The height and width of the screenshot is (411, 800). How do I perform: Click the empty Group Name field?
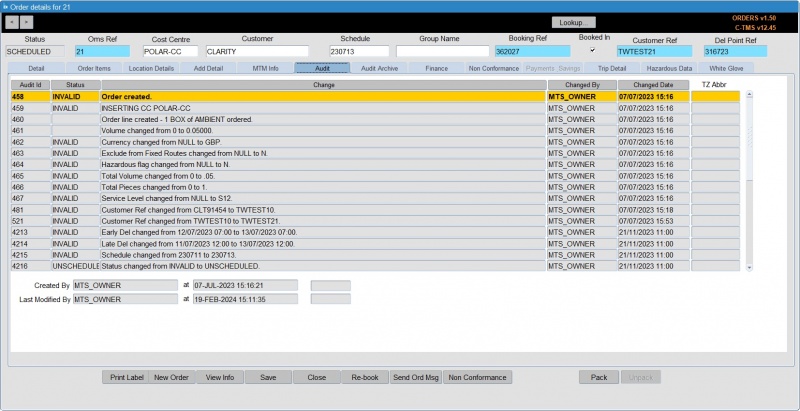[x=443, y=52]
